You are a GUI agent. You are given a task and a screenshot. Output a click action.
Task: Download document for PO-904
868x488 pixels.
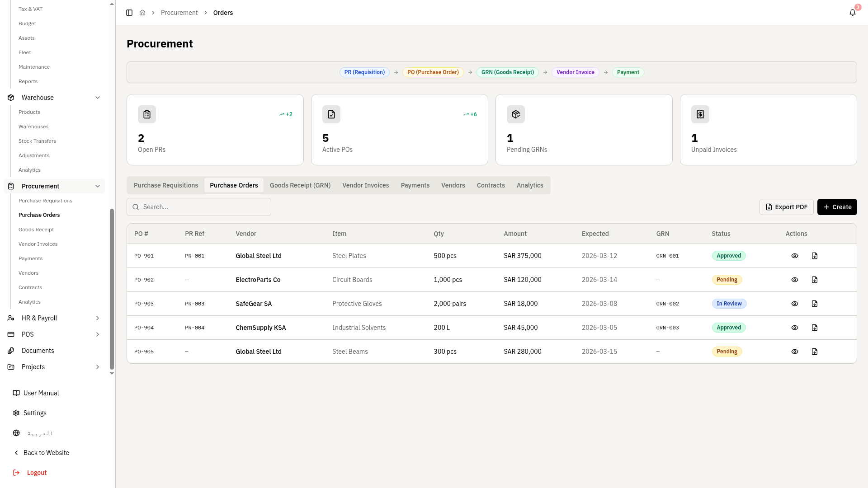pos(814,328)
